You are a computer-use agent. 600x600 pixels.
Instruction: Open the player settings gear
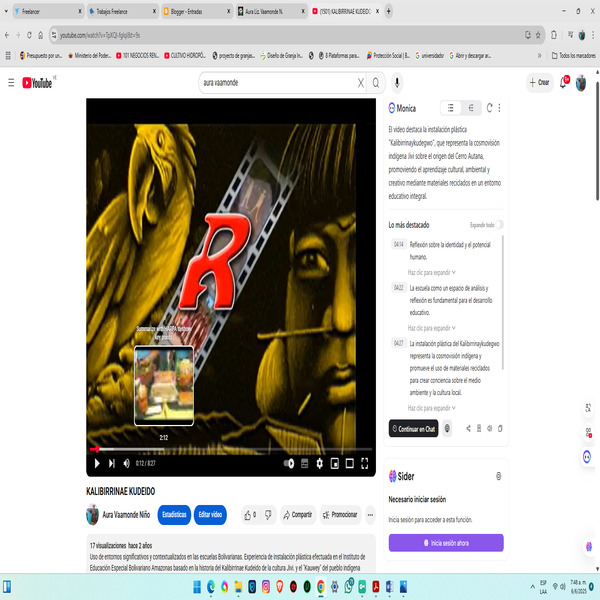coord(320,463)
